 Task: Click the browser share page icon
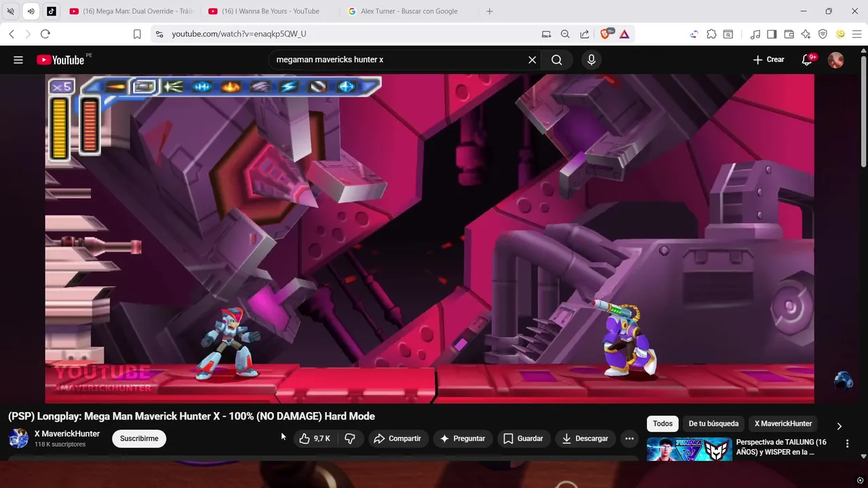(x=585, y=34)
